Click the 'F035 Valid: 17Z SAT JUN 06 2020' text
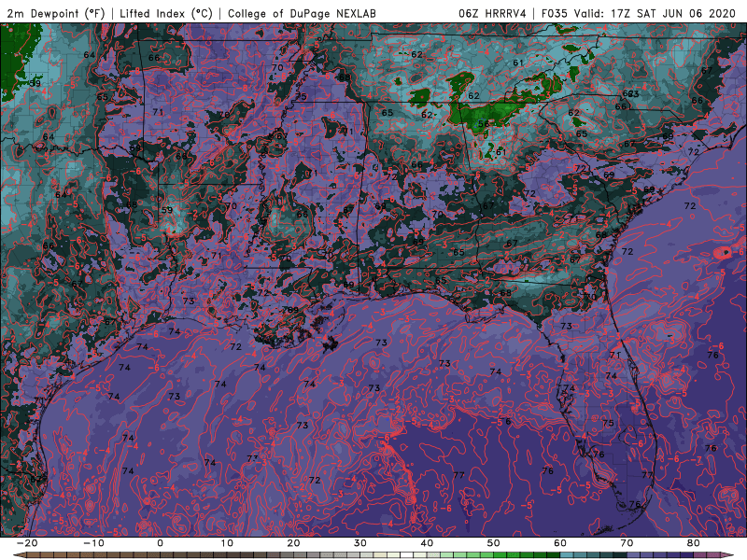 pyautogui.click(x=639, y=13)
